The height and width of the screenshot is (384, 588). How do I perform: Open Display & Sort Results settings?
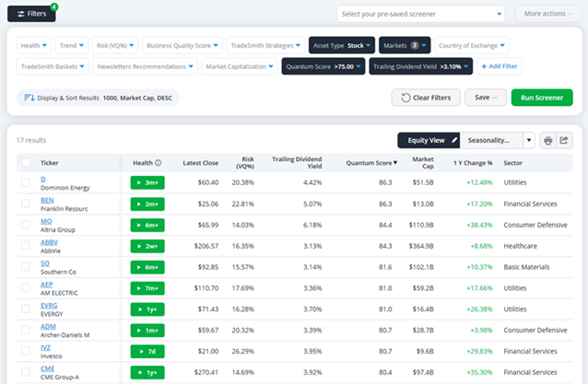point(98,98)
